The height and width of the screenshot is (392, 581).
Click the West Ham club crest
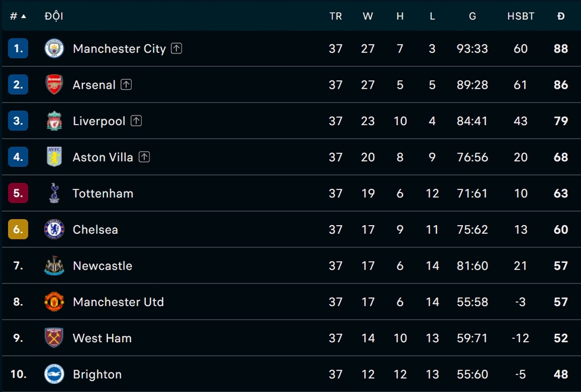click(x=54, y=338)
